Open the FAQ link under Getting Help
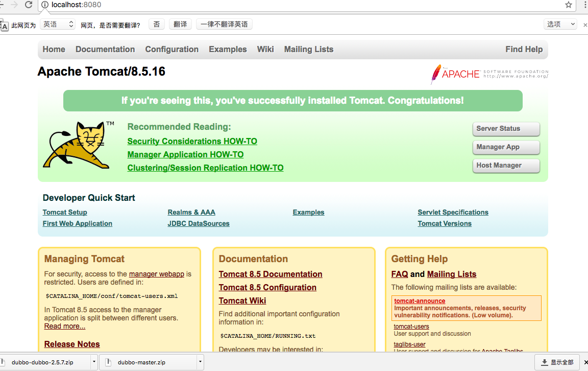 pyautogui.click(x=399, y=274)
